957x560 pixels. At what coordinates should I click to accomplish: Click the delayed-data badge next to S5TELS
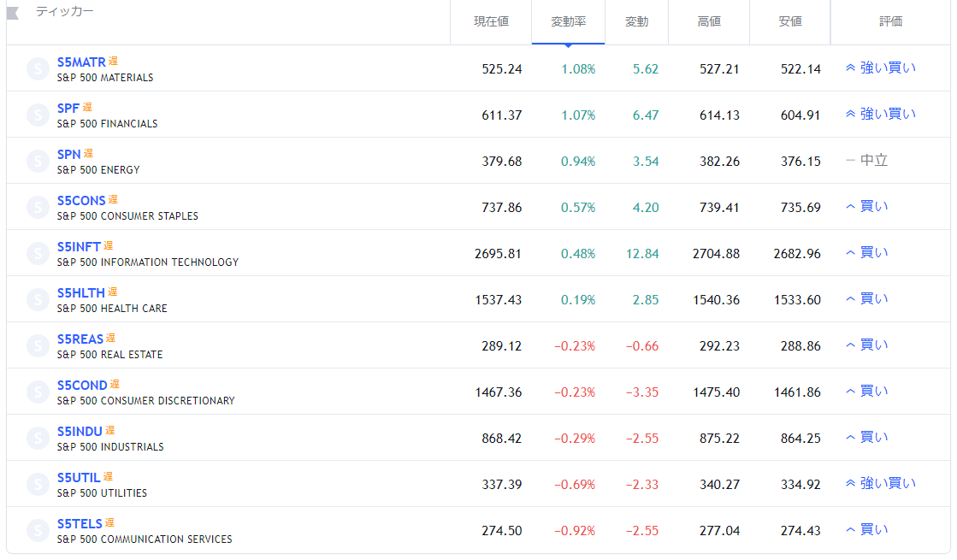pyautogui.click(x=109, y=522)
